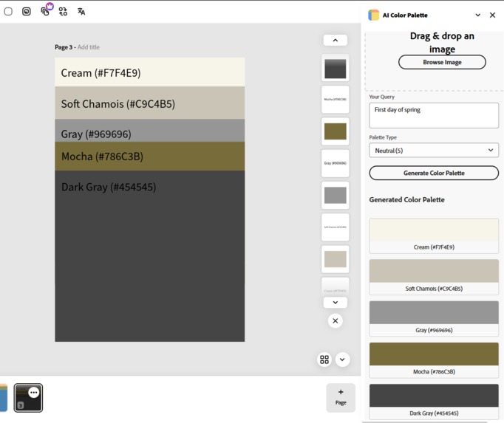Viewport: 504px width, 423px height.
Task: Click the Generated Color Palette heading
Action: (x=406, y=199)
